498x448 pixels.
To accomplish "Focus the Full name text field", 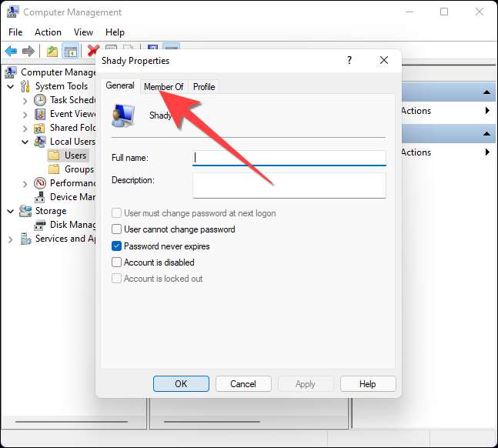I will click(x=289, y=158).
